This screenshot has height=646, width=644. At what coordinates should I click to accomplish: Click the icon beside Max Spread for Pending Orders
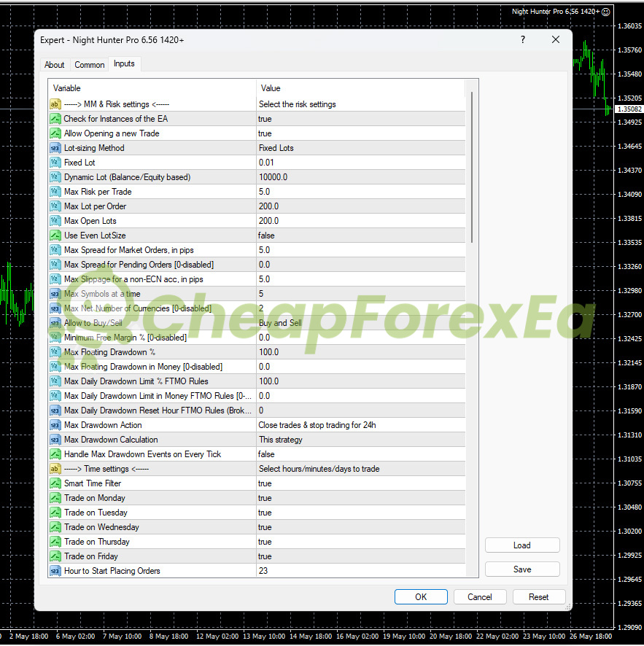tap(55, 265)
